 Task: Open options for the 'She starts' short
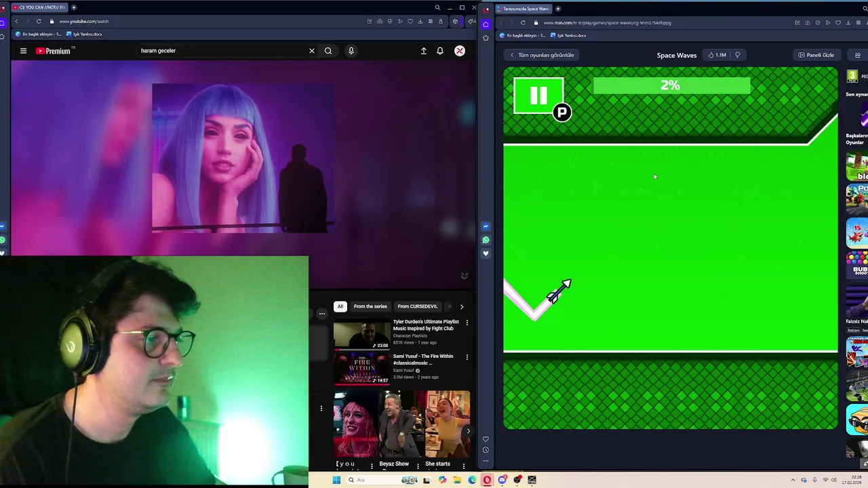[x=464, y=466]
